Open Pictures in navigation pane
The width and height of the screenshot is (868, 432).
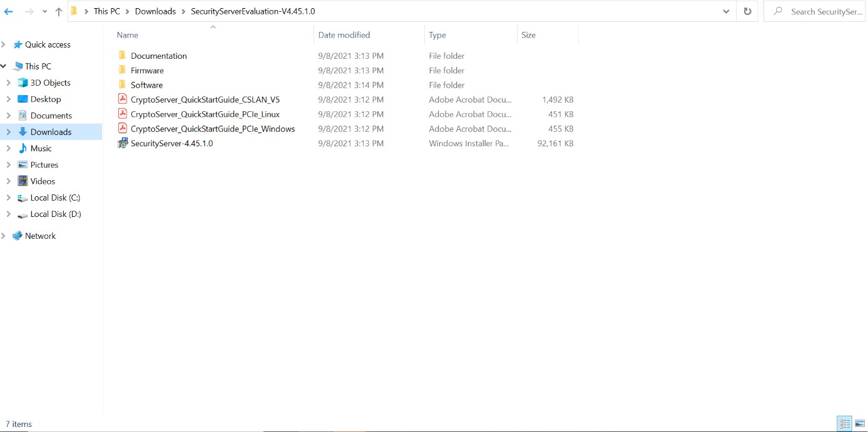(44, 164)
